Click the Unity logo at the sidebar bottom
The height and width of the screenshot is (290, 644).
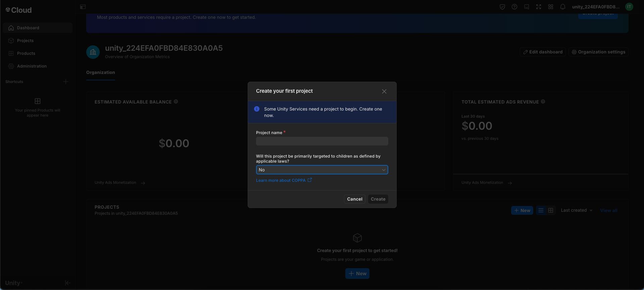13,283
